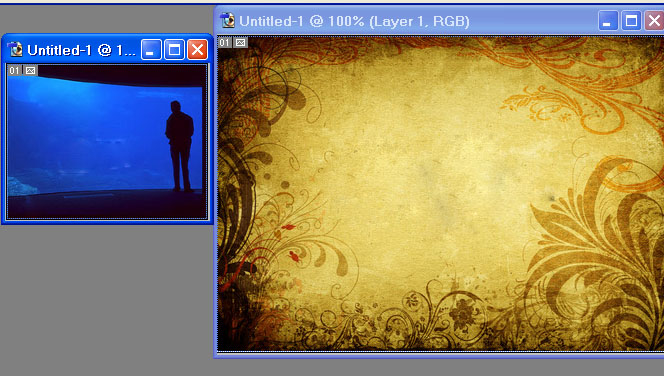664x376 pixels.
Task: Click the dark flower ornament at the canvas bottom
Action: click(462, 315)
